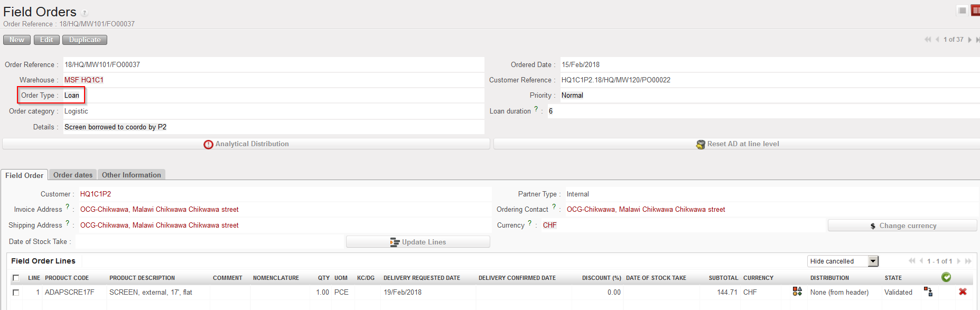Open Hide cancelled dropdown

tap(843, 261)
